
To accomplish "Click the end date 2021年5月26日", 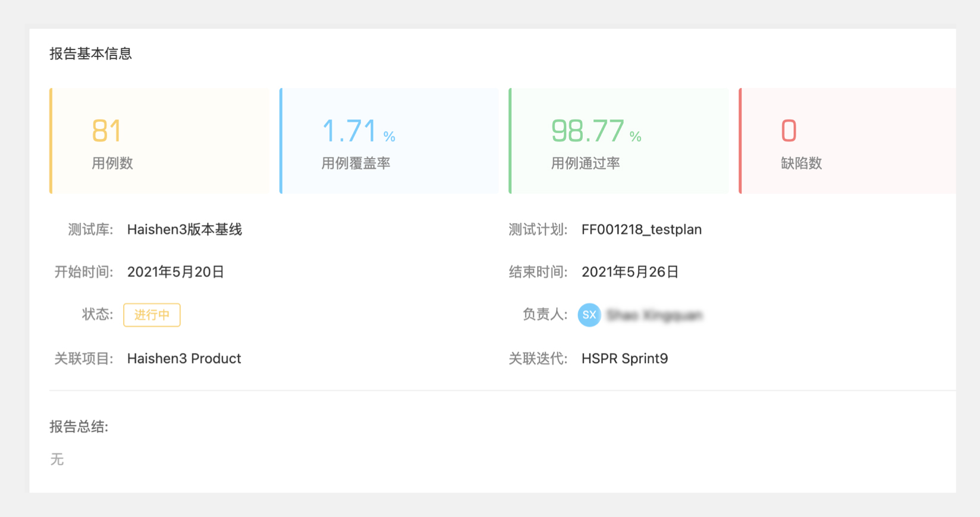I will (x=630, y=272).
